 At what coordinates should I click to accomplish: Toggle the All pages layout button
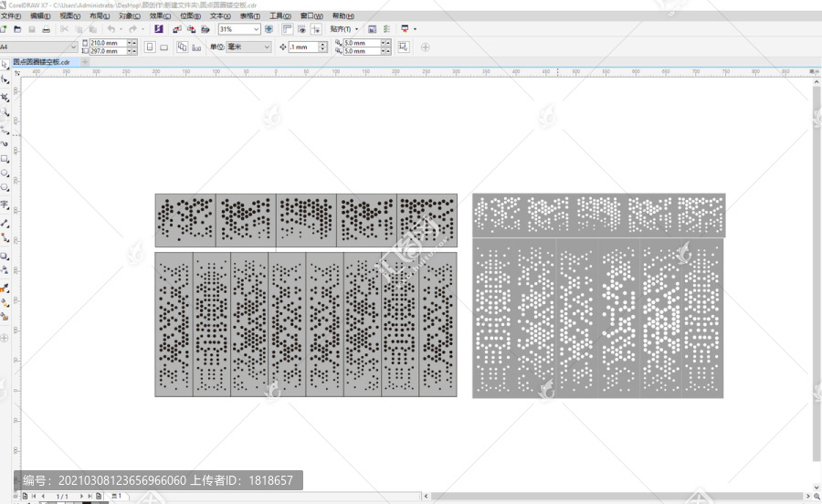(x=182, y=47)
